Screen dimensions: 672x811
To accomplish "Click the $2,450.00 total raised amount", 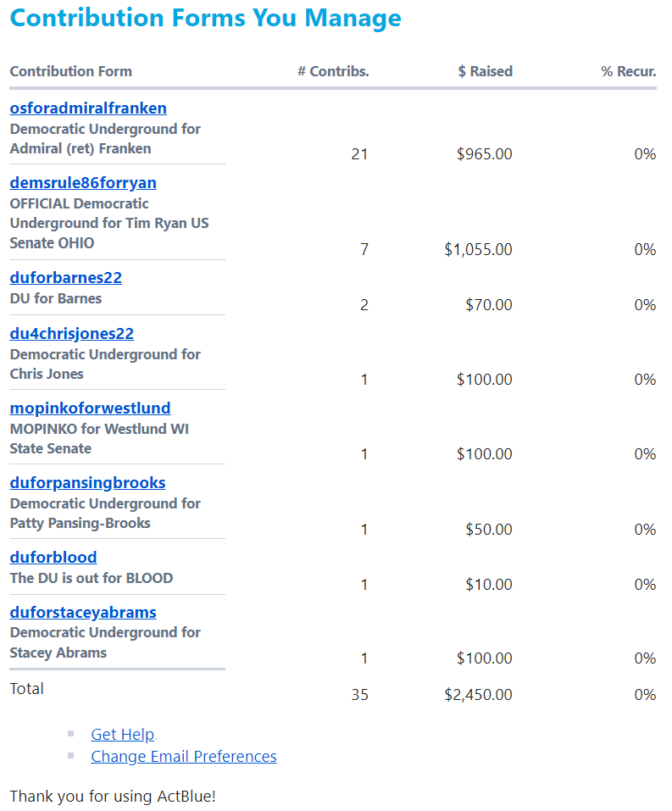I will (x=478, y=695).
